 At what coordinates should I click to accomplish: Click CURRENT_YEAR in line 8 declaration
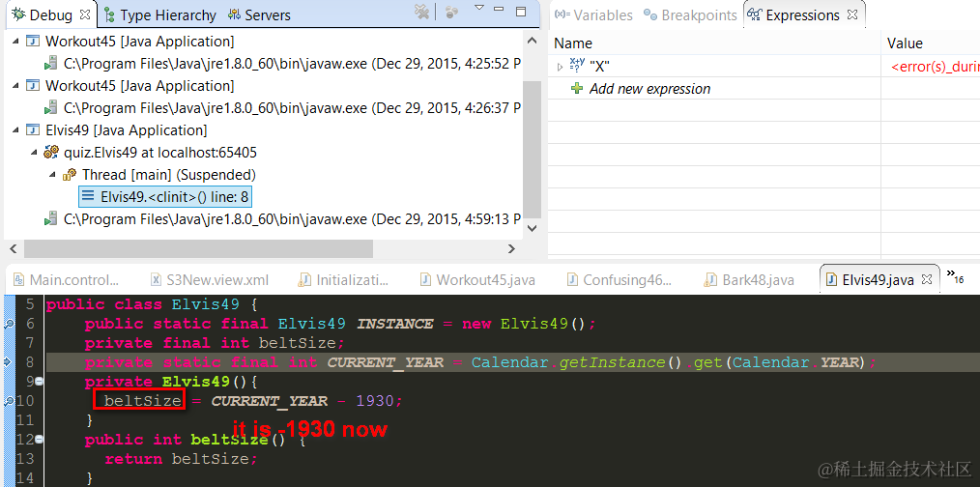[x=385, y=362]
